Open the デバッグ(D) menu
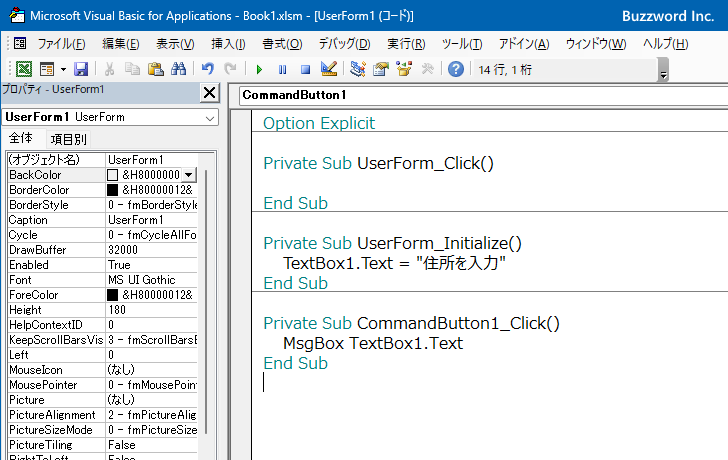This screenshot has width=728, height=460. click(x=344, y=44)
